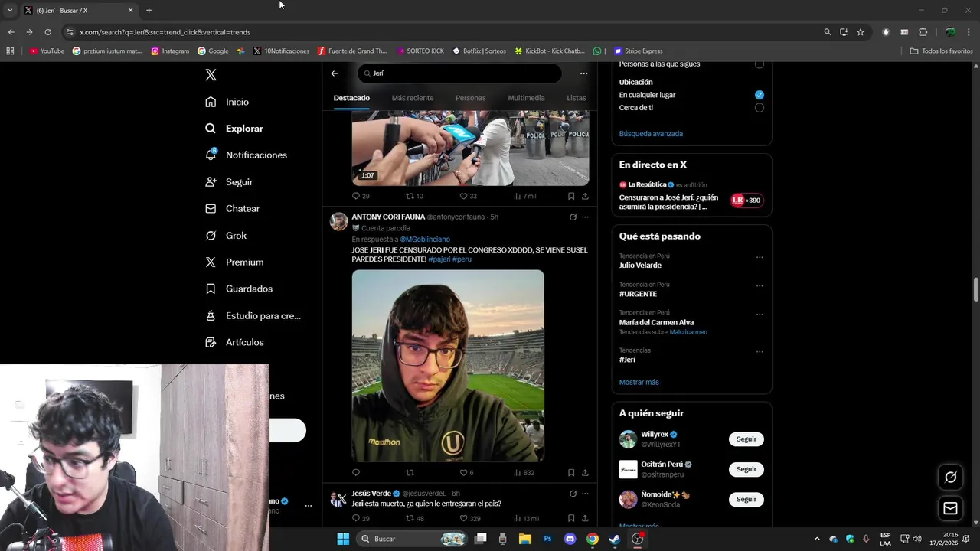
Task: Click the search field containing Jeri
Action: 459,73
